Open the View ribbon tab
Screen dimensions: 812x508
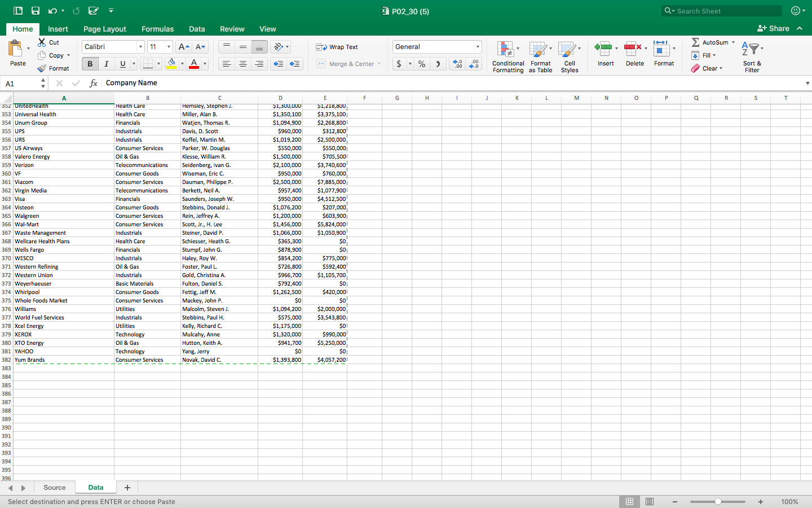pyautogui.click(x=267, y=29)
